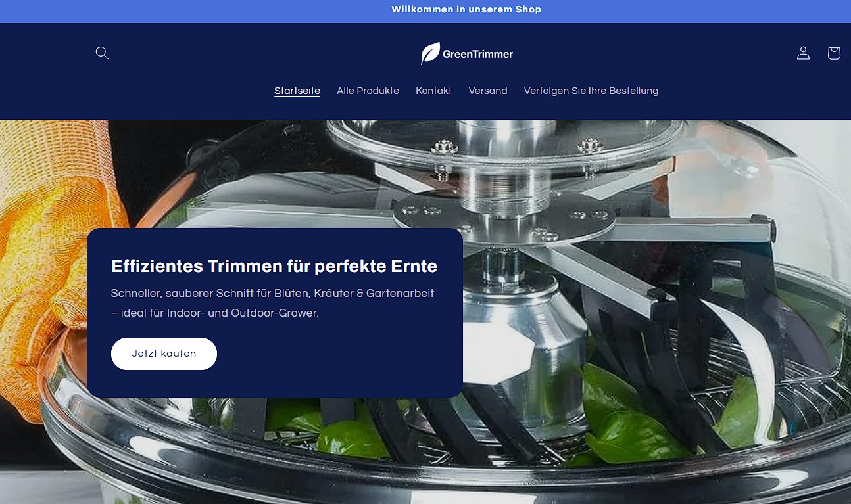The image size is (851, 504).
Task: Click the GreenTrimmer brand name text
Action: pos(478,54)
